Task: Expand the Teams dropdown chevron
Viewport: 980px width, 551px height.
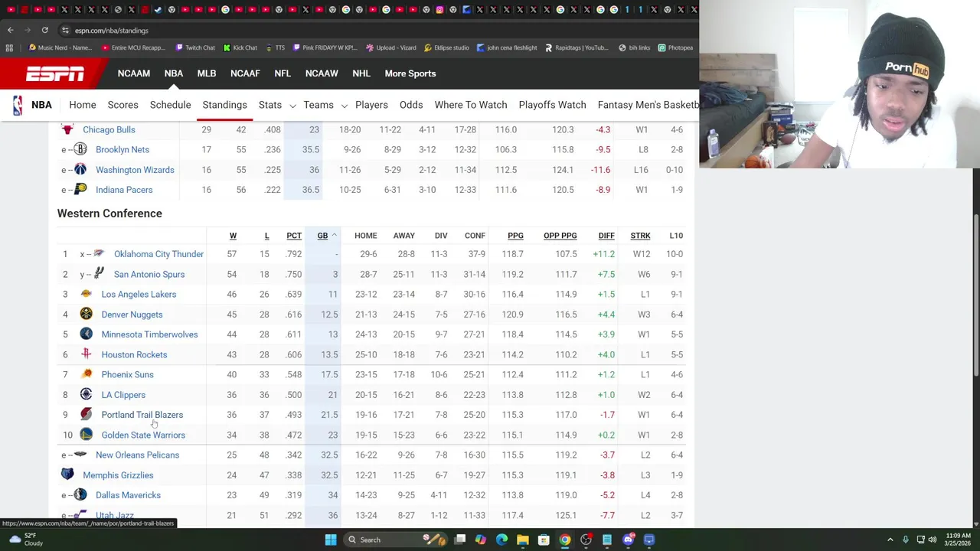Action: [344, 106]
